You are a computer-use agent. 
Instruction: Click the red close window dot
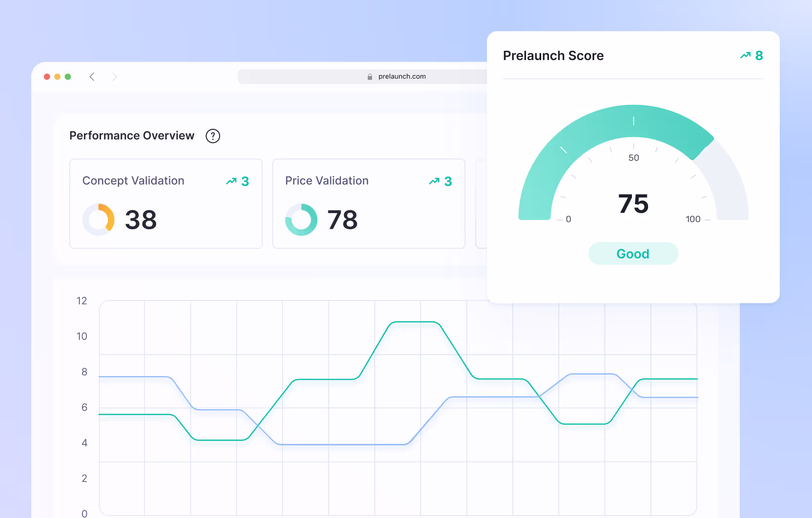[47, 77]
